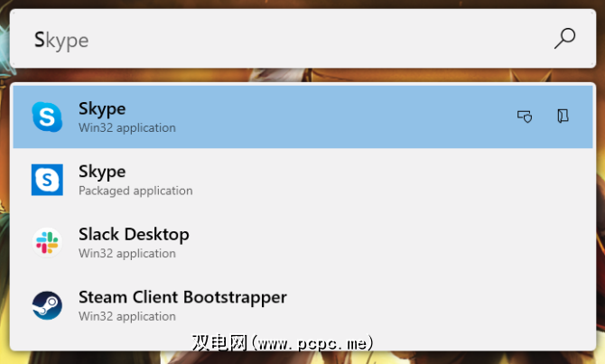The image size is (605, 364).
Task: Click the Skype packaged app icon
Action: 47,180
